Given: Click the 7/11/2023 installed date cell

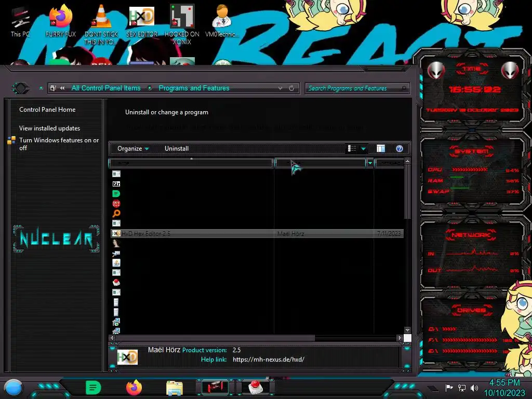Looking at the screenshot, I should pos(389,233).
